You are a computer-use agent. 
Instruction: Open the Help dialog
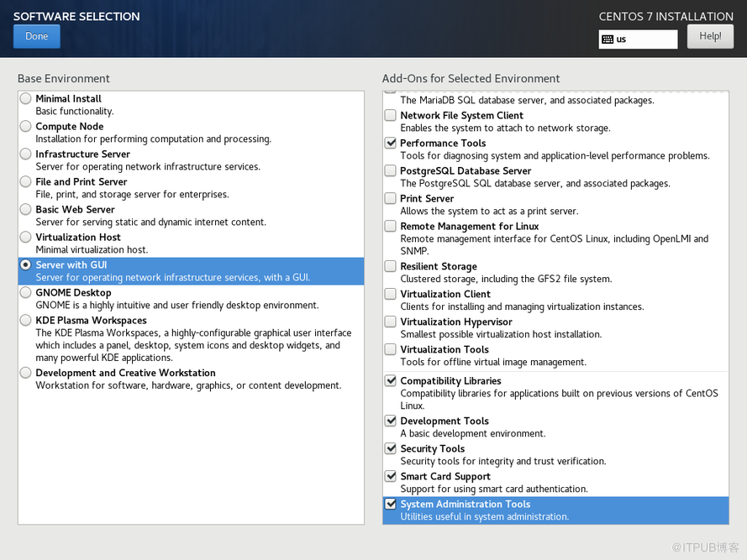pos(709,36)
